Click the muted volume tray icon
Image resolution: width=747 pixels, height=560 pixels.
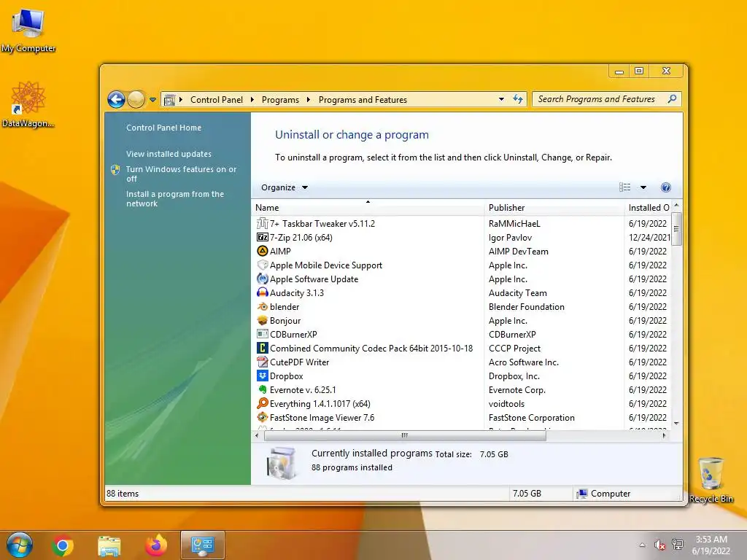tap(659, 545)
